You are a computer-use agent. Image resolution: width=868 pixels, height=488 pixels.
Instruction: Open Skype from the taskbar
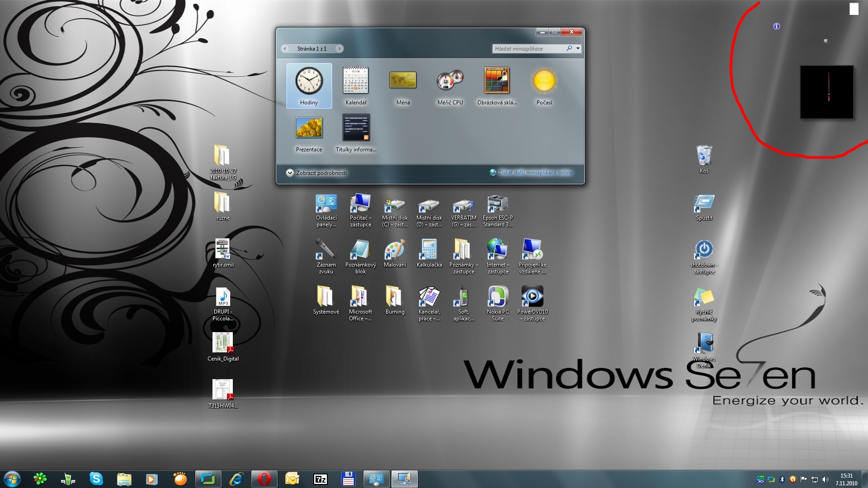pos(96,479)
